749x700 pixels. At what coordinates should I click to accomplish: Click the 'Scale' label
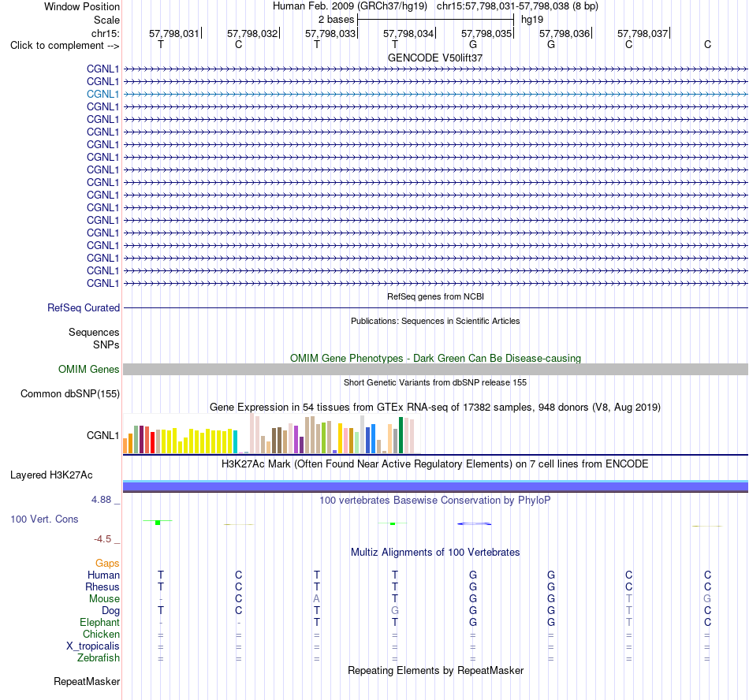[106, 20]
